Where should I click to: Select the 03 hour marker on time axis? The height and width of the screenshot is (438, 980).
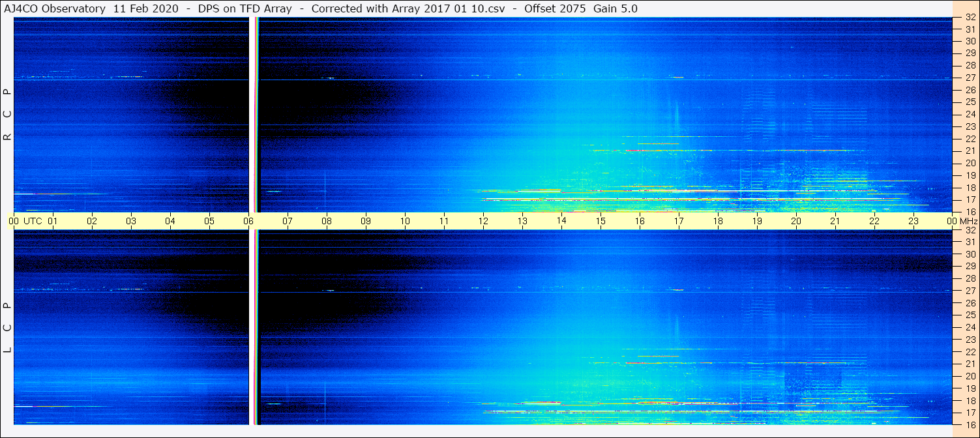(x=131, y=221)
